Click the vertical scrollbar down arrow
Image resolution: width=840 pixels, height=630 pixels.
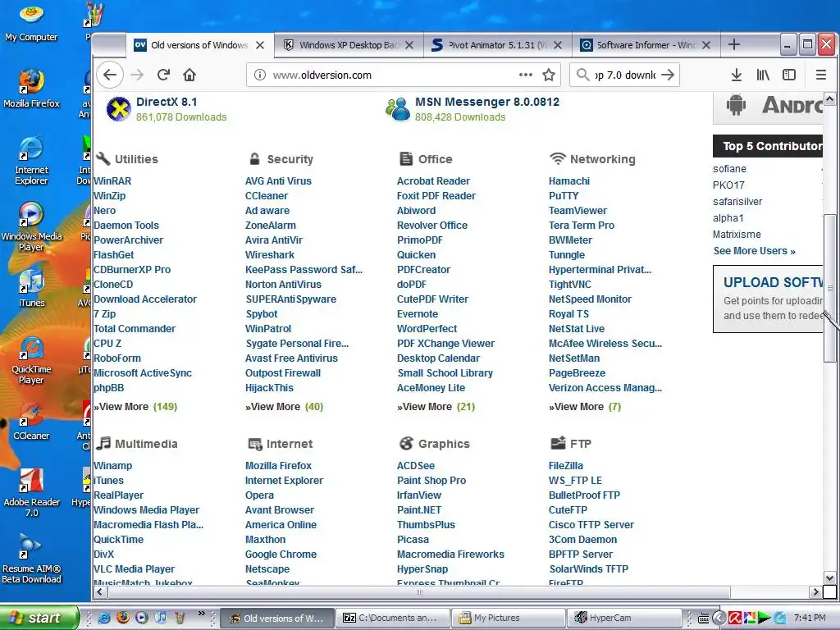(829, 578)
